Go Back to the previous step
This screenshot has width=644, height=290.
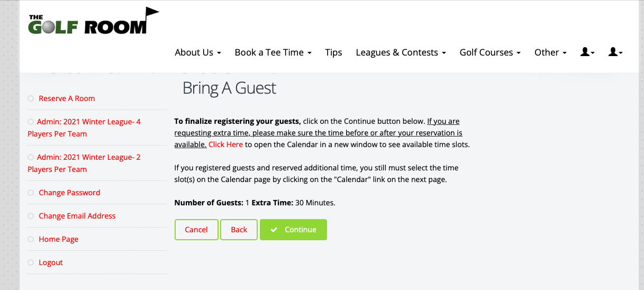[239, 230]
